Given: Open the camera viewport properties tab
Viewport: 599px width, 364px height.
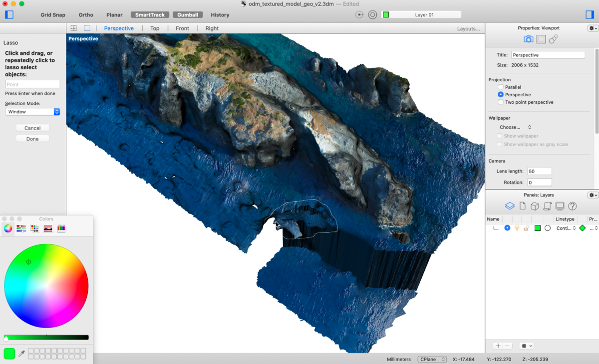Looking at the screenshot, I should [x=528, y=39].
